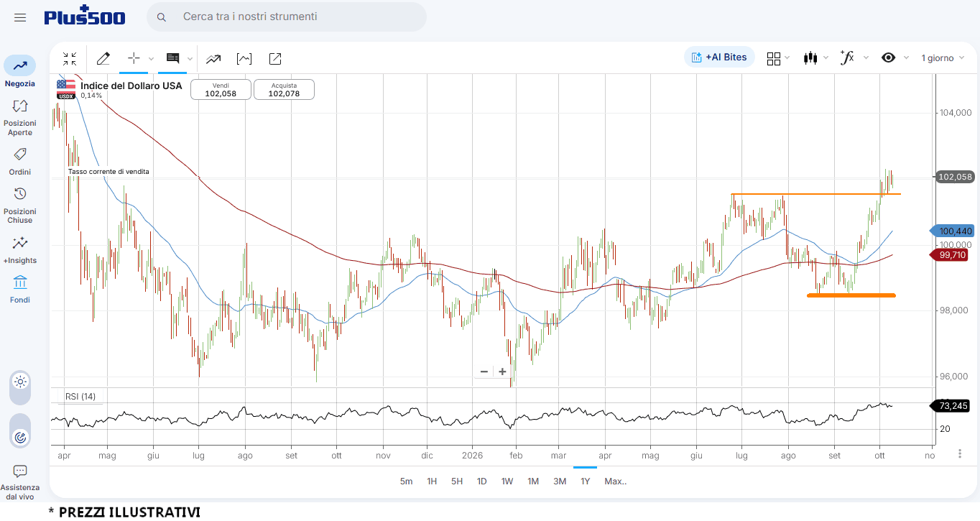
Task: Open Ordini in the sidebar
Action: pos(20,161)
